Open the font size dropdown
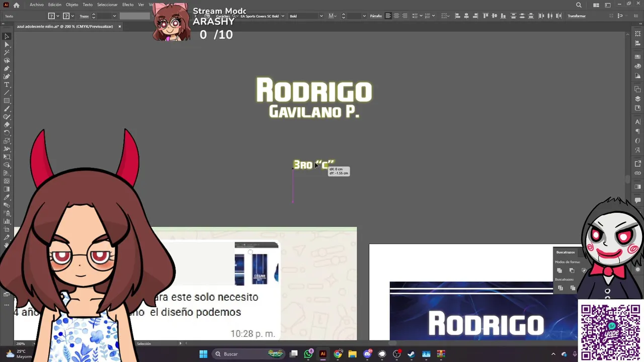This screenshot has height=362, width=644. tap(364, 16)
